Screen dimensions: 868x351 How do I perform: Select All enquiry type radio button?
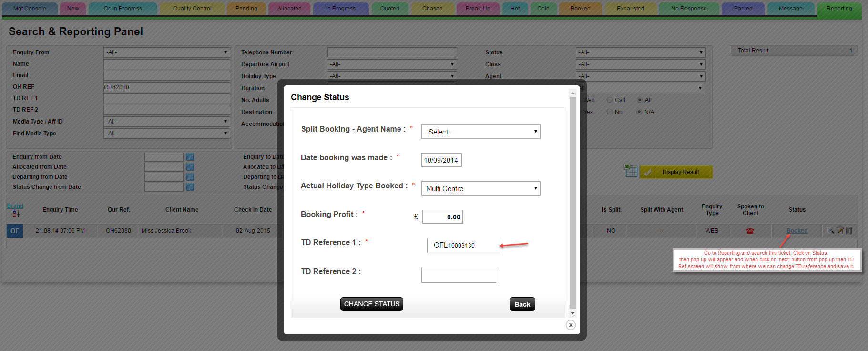640,100
